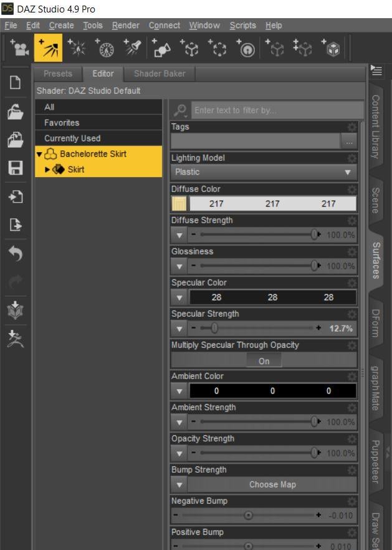Expand the Skirt surface node
Image resolution: width=392 pixels, height=550 pixels.
click(47, 170)
